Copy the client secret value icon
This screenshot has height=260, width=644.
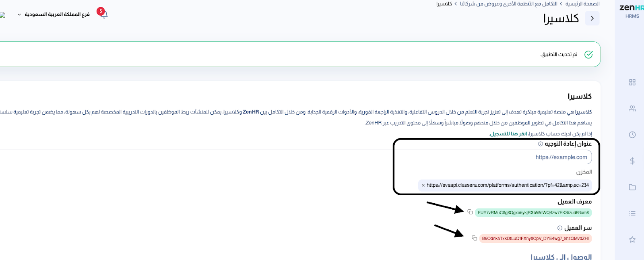[x=475, y=238]
